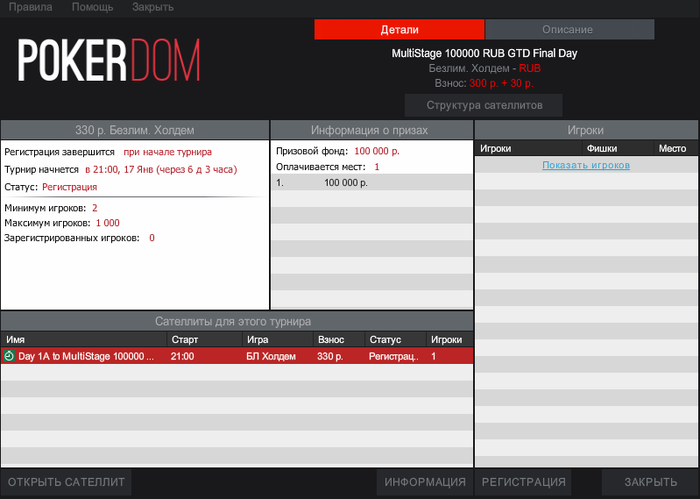This screenshot has height=499, width=700.
Task: Click the Призовой фонд value 100 000 р.
Action: click(377, 151)
